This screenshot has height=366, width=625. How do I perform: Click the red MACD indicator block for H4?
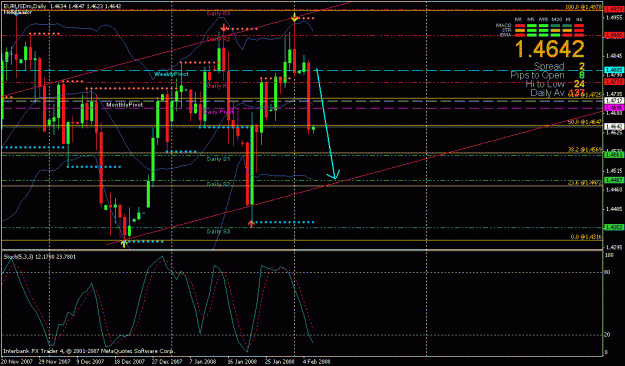[579, 26]
